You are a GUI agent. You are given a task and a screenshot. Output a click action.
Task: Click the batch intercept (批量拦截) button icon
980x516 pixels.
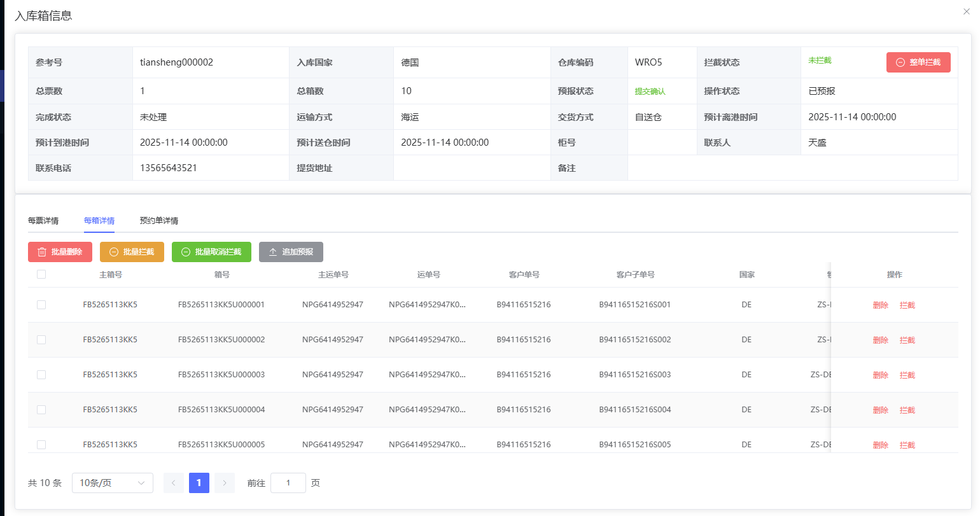(x=114, y=252)
